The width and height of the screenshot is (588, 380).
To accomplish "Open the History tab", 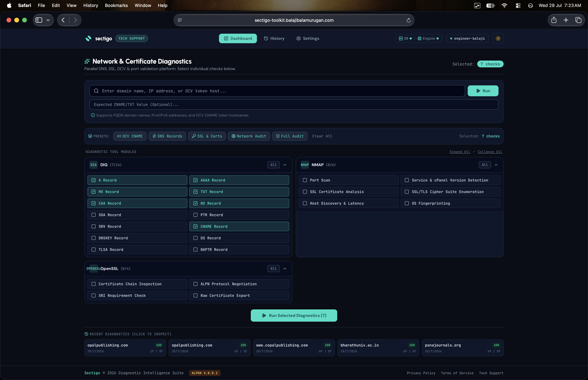I will 274,38.
